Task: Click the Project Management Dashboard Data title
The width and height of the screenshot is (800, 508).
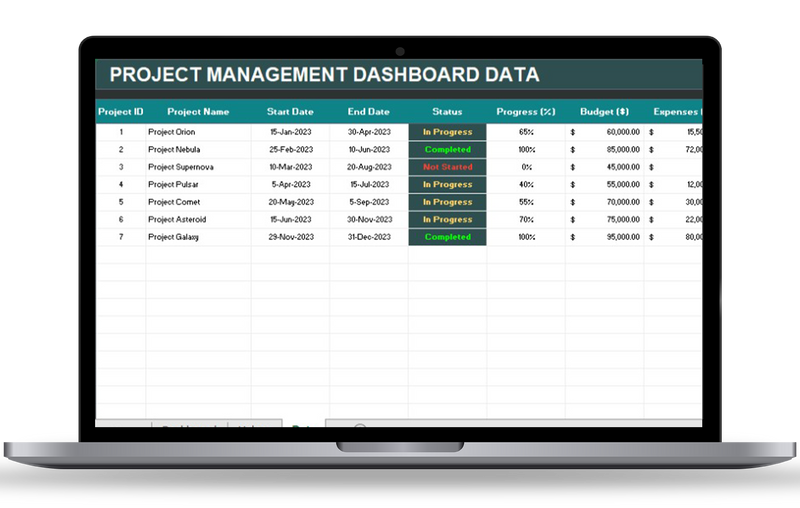Action: pyautogui.click(x=324, y=75)
